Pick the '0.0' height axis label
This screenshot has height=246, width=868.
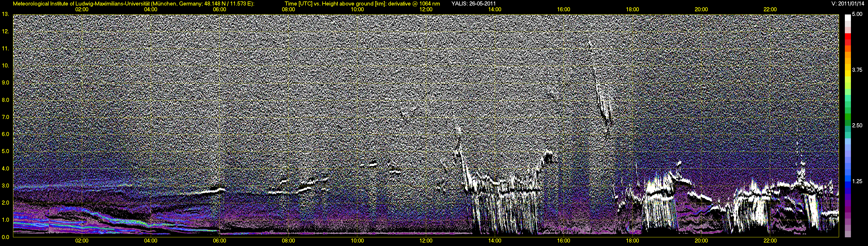[5, 237]
